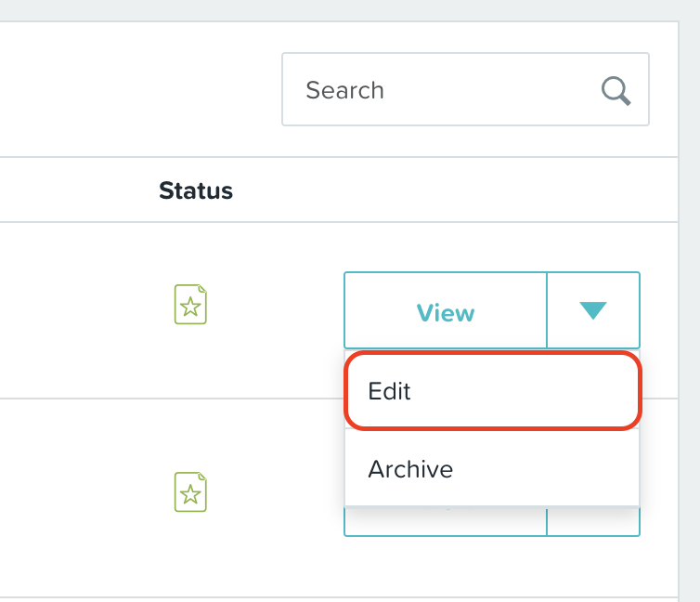Select Edit from the dropdown menu

tap(492, 391)
